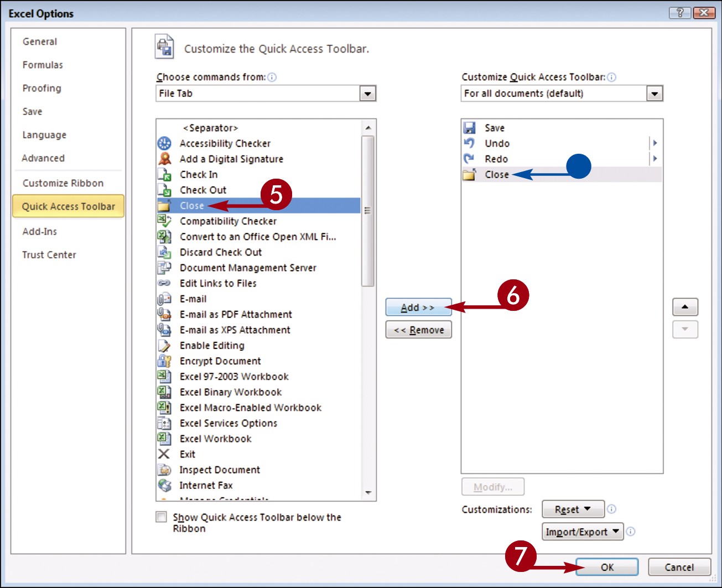Click info icon beside Customize Quick Access Toolbar

(611, 77)
